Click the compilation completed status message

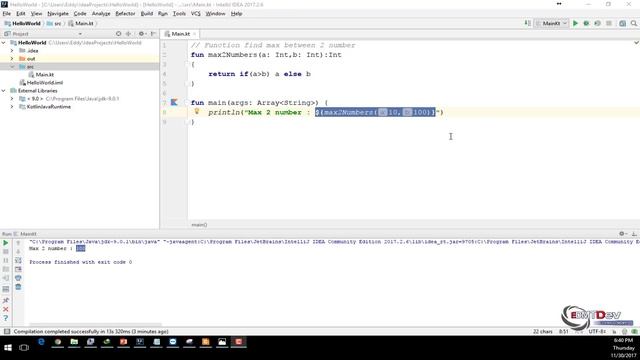click(91, 331)
